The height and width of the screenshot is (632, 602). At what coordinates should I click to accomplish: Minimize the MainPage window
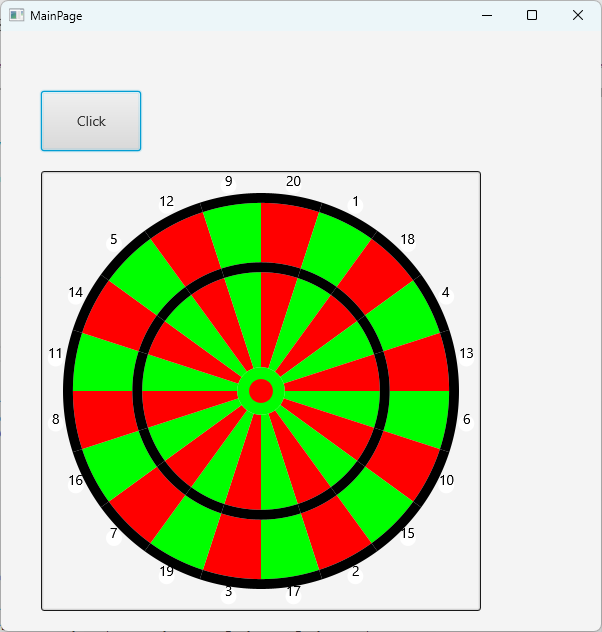(487, 15)
